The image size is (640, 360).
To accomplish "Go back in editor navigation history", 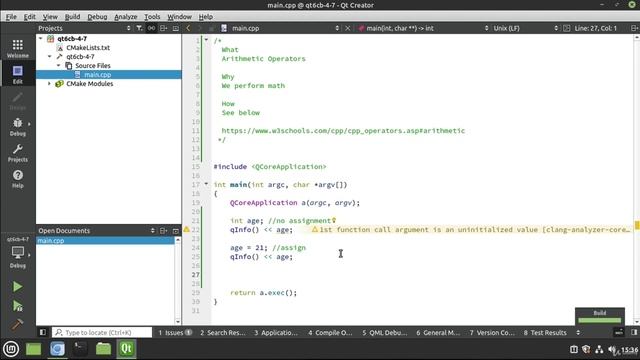I will (x=188, y=28).
